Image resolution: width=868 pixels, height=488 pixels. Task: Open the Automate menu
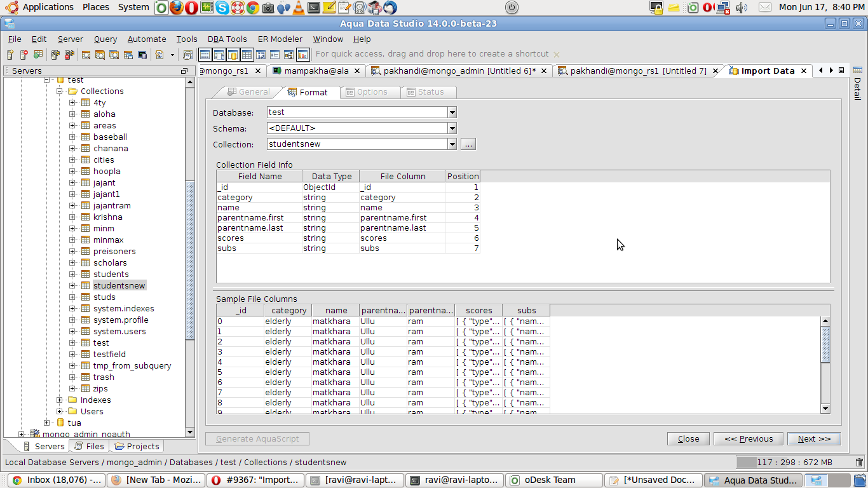tap(147, 39)
